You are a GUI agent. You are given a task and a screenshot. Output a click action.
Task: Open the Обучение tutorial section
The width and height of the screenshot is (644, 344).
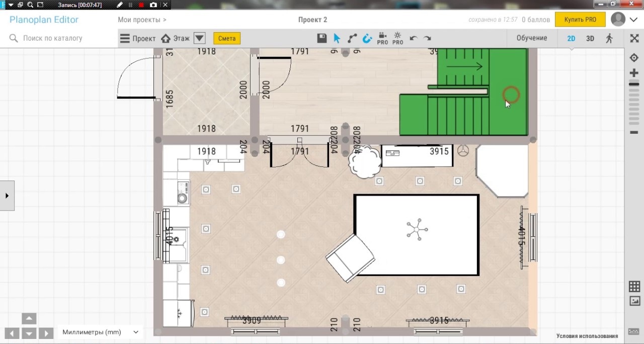point(532,38)
